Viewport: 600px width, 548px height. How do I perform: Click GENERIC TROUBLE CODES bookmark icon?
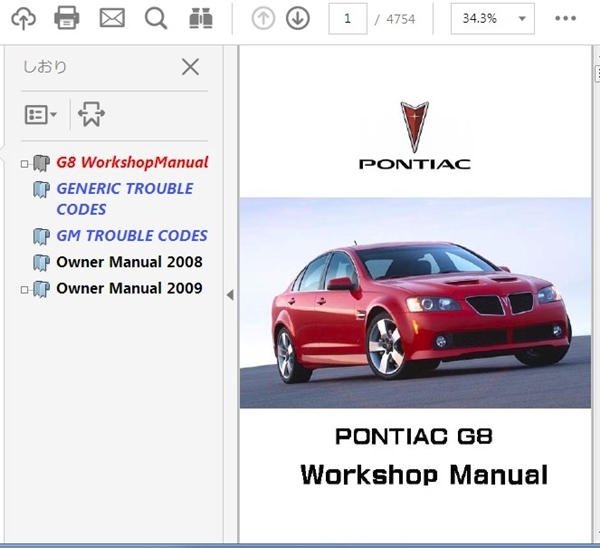[41, 189]
